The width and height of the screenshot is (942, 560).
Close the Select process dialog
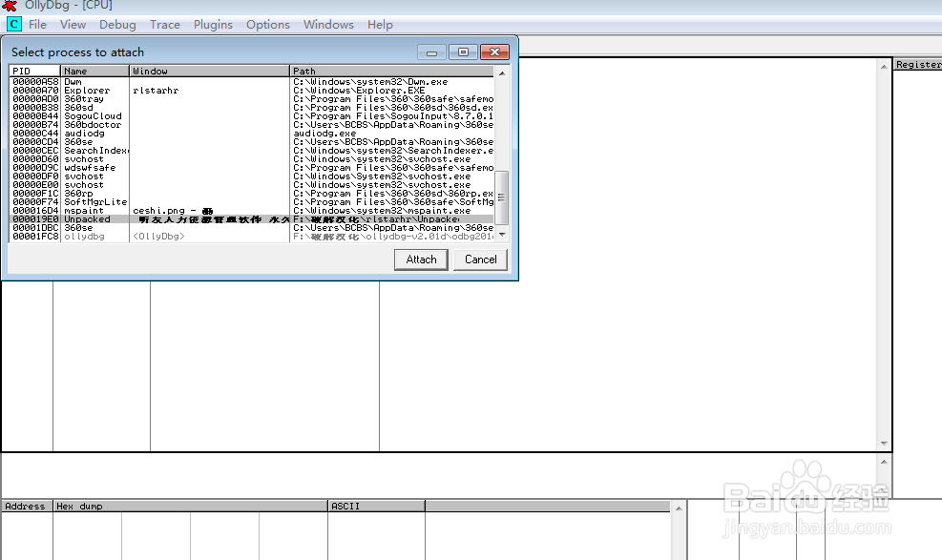(494, 52)
